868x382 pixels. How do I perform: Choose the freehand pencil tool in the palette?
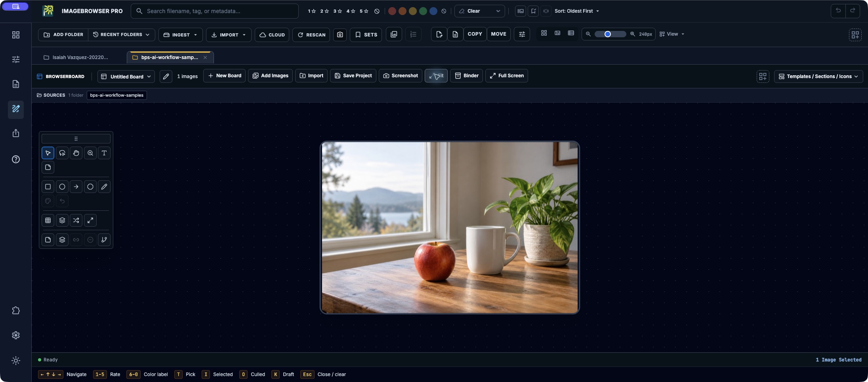click(x=104, y=187)
